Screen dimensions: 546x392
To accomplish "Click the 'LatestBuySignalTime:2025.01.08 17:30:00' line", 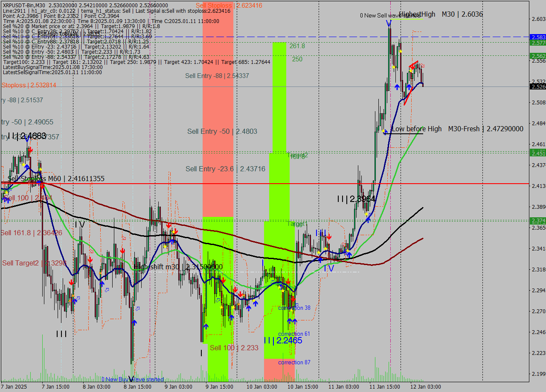I will click(52, 67).
